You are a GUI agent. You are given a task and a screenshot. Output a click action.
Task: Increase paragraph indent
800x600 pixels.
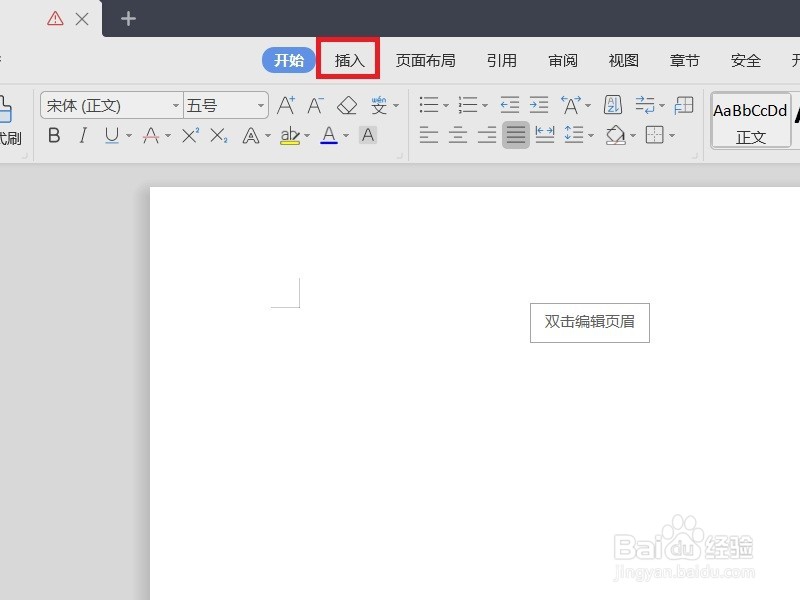point(539,105)
